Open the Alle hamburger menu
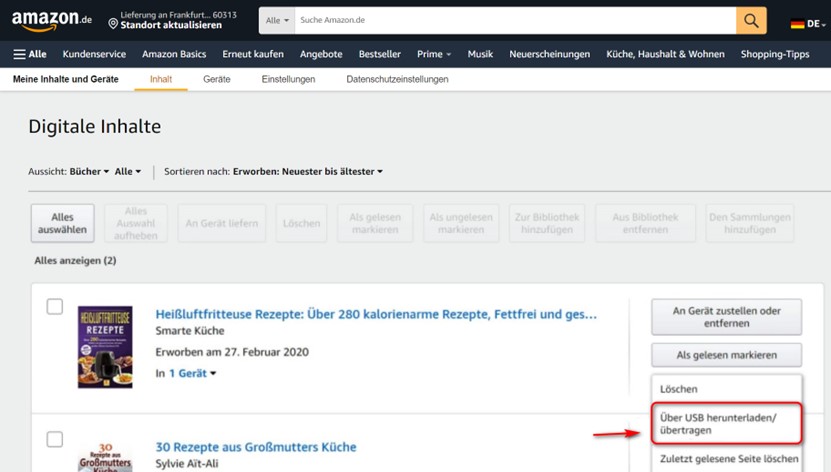The height and width of the screenshot is (472, 831). coord(30,54)
